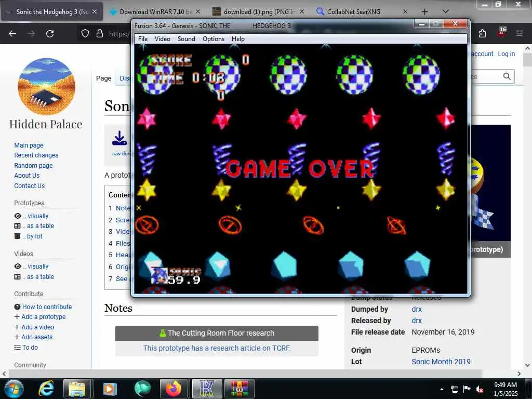Viewport: 532px width, 399px height.
Task: Open a new Firefox tab
Action: click(x=425, y=12)
